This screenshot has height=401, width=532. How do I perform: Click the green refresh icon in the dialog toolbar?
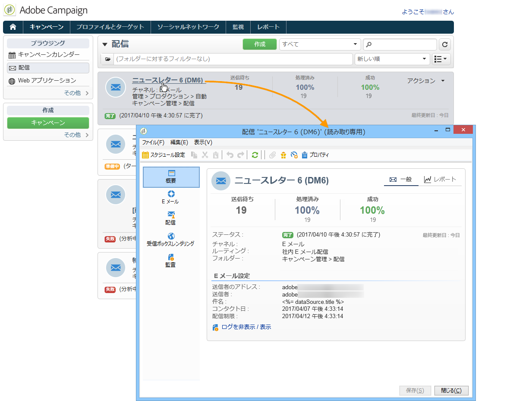(255, 155)
